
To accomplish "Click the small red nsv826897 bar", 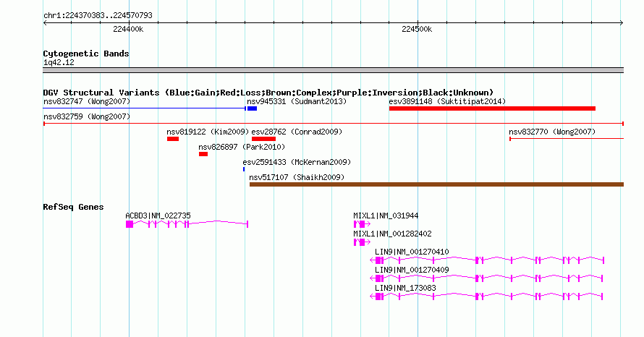I will pyautogui.click(x=203, y=154).
